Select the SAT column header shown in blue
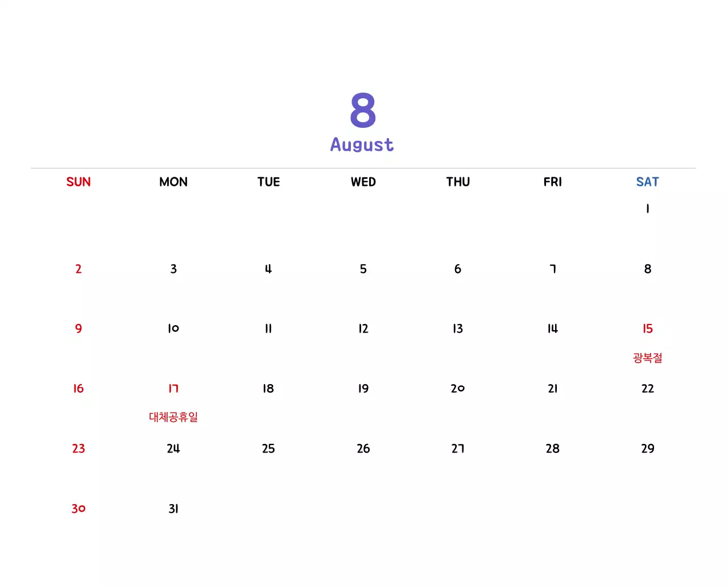This screenshot has height=586, width=728. (x=647, y=182)
